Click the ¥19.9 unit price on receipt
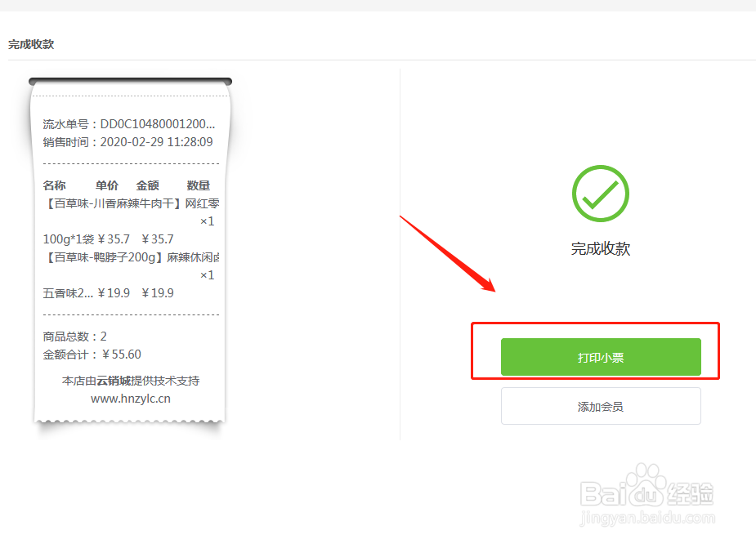This screenshot has height=544, width=756. point(114,293)
